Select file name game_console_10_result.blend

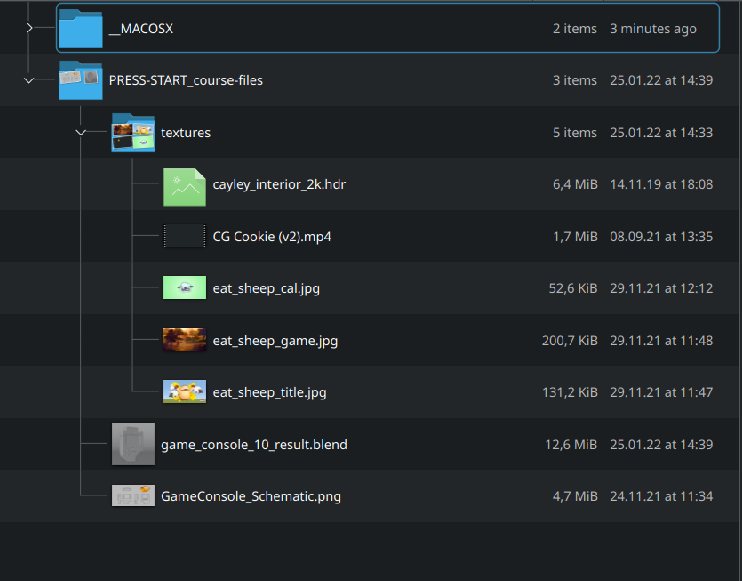coord(254,445)
